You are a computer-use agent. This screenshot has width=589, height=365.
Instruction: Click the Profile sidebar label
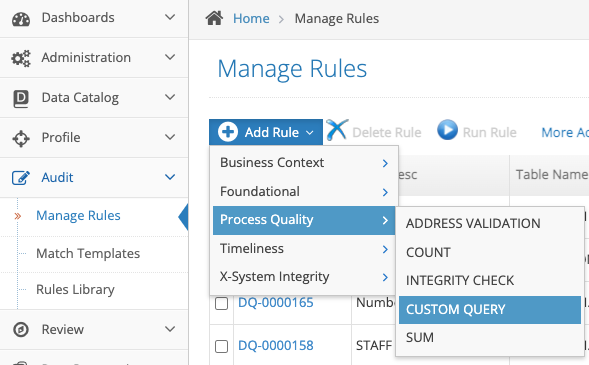61,137
